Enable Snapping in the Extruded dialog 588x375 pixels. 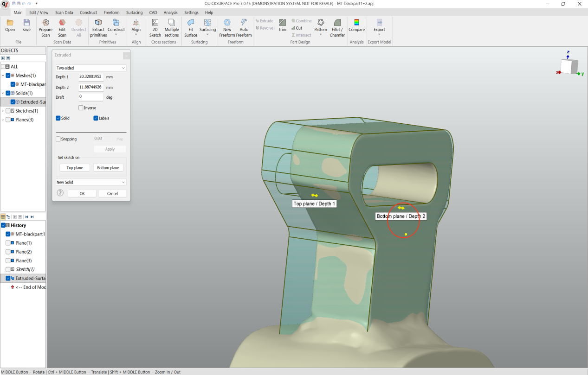[58, 139]
